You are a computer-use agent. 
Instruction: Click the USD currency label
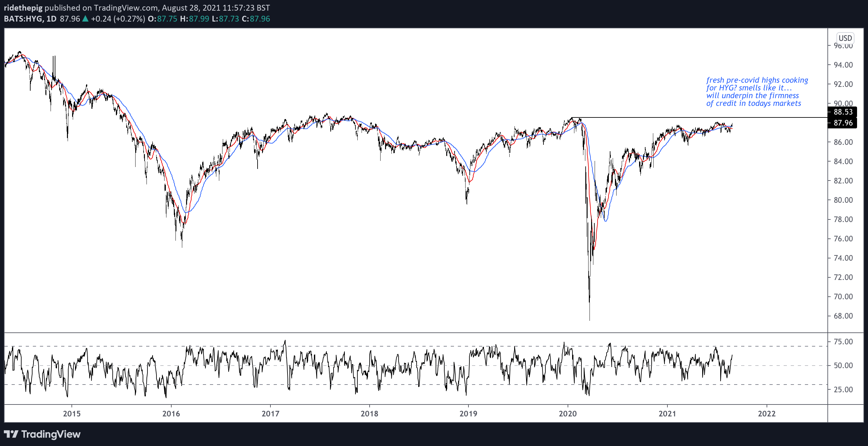(845, 38)
